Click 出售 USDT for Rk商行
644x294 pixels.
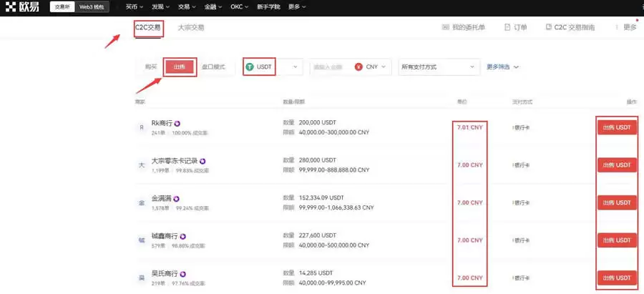pos(616,127)
